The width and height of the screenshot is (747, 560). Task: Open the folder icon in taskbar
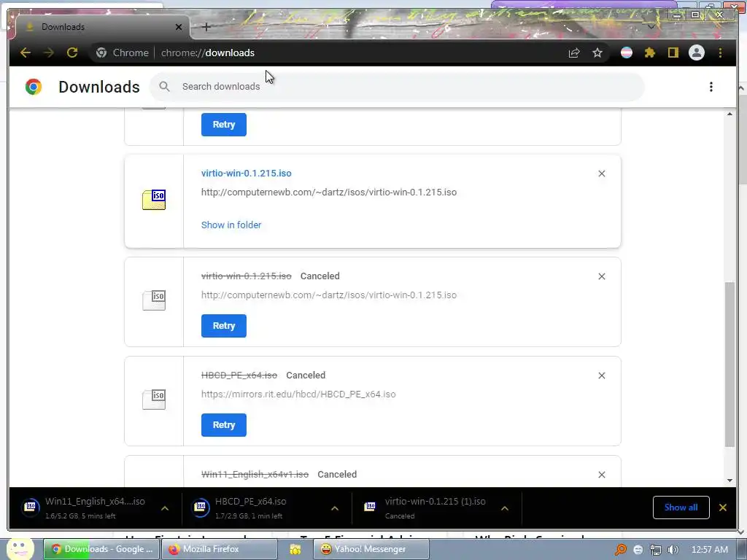click(x=295, y=550)
